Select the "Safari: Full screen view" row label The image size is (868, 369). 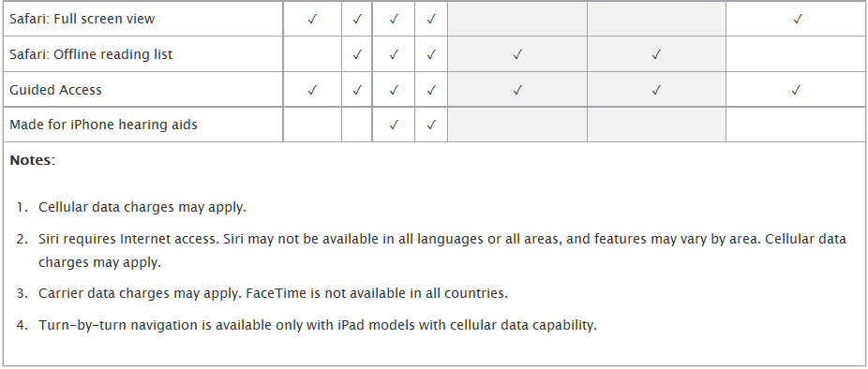[x=82, y=19]
